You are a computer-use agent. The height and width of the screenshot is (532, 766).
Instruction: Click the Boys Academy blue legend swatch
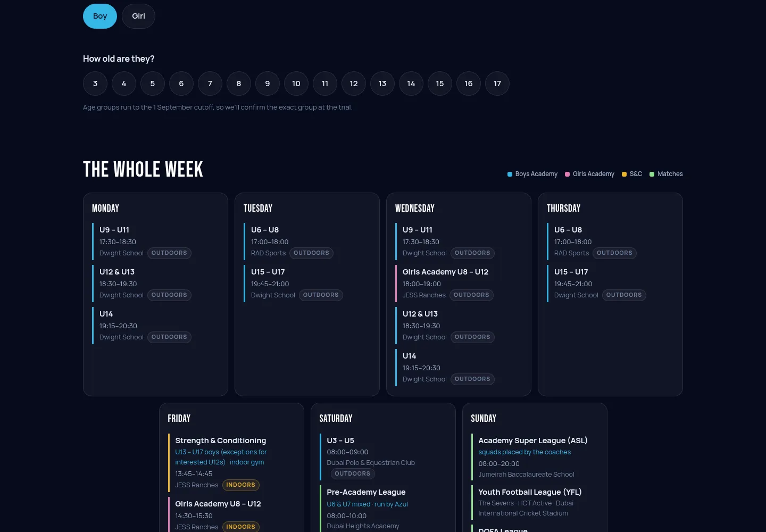click(510, 174)
